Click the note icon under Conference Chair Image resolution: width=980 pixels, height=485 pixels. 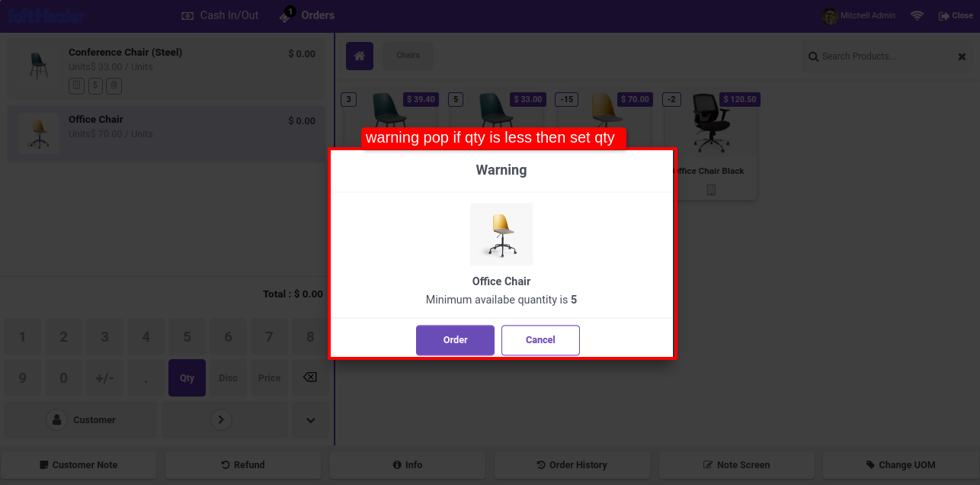click(x=76, y=86)
